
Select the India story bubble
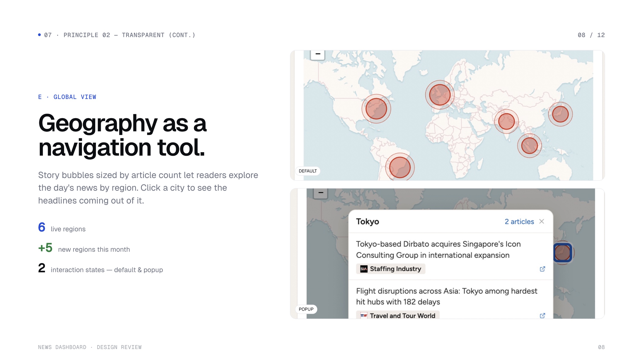pos(506,122)
